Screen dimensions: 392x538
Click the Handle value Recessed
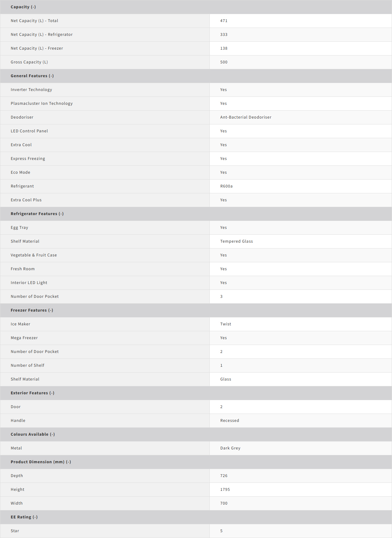click(230, 421)
